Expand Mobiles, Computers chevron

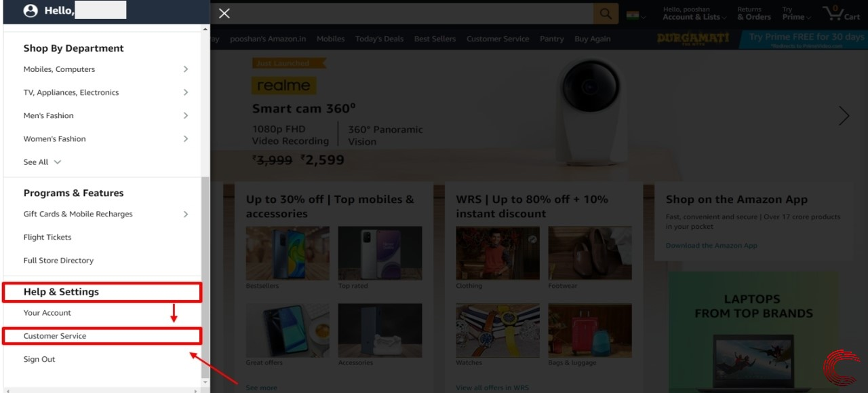pos(186,69)
